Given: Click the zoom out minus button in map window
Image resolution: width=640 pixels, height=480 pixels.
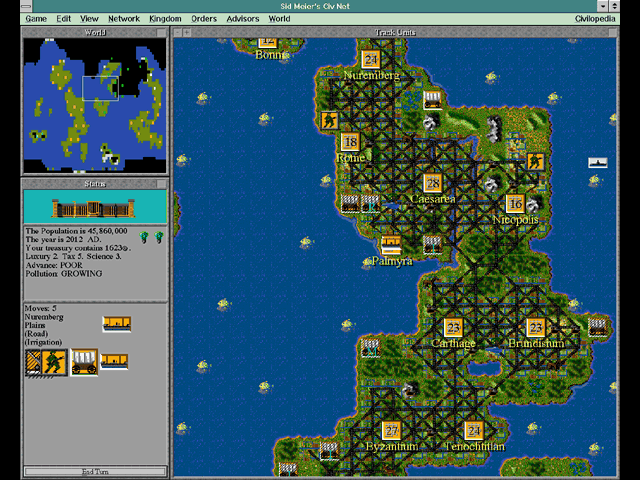Looking at the screenshot, I should tap(178, 32).
